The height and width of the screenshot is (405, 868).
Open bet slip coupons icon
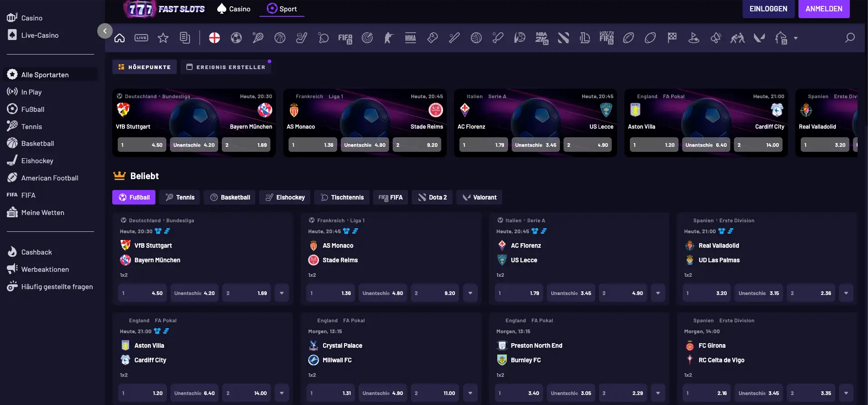click(185, 38)
